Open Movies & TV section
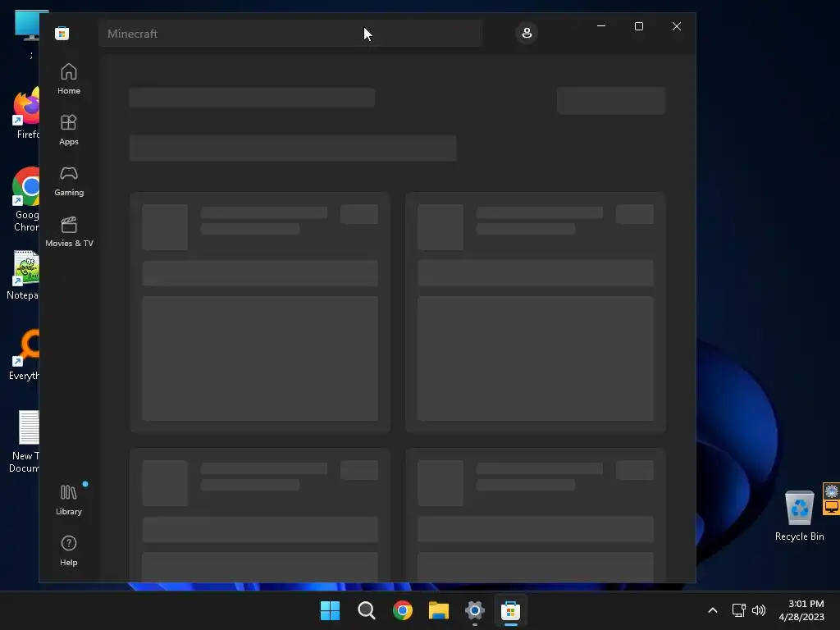840x630 pixels. [x=69, y=231]
